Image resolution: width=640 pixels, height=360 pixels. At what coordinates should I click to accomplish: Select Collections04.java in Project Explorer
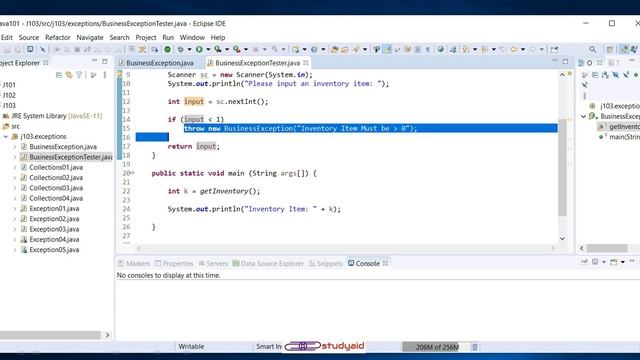point(56,198)
